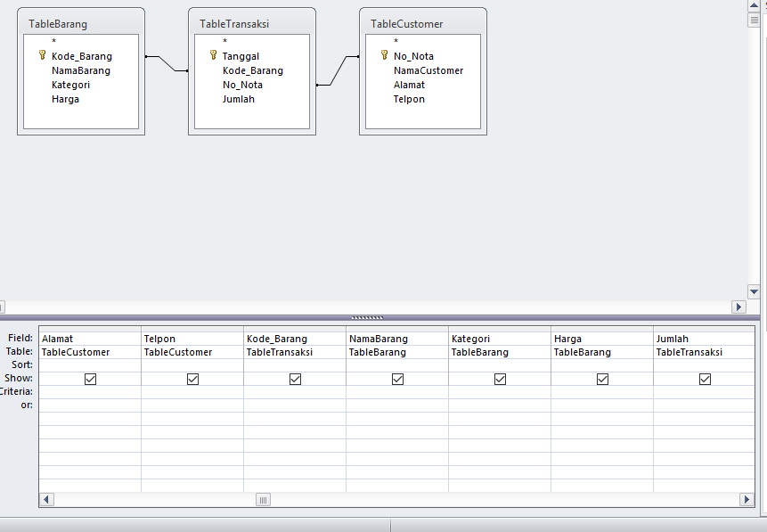This screenshot has height=532, width=767.
Task: Uncheck the Show checkbox for Alamat
Action: [90, 379]
